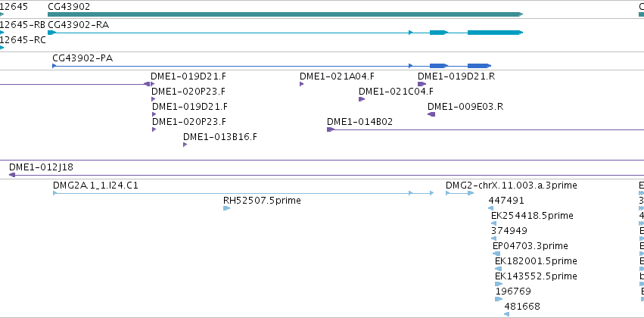Select the DME1-014B02 glyph start block
The image size is (644, 318).
(331, 129)
